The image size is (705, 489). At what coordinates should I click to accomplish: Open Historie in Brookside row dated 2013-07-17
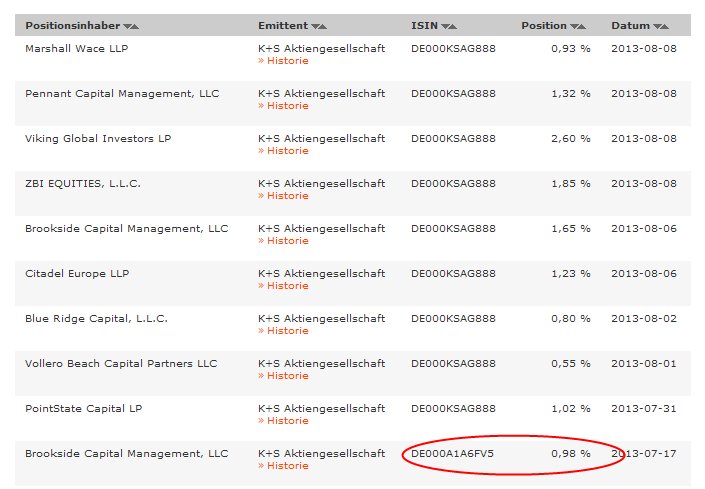(283, 466)
